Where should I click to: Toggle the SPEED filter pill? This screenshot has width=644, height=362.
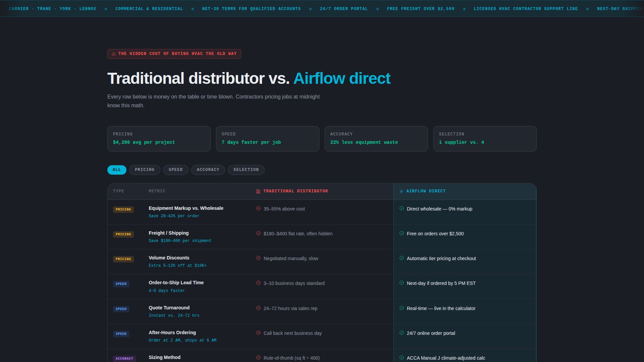(x=175, y=170)
